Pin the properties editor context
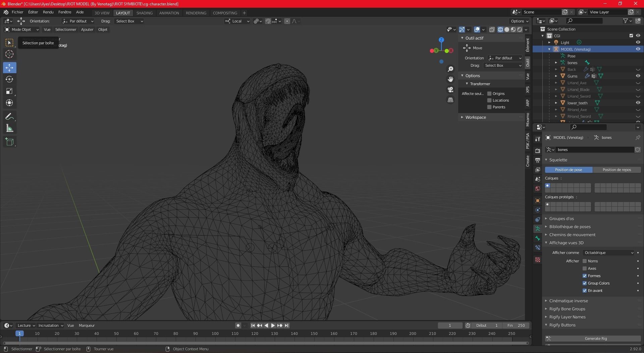This screenshot has height=353, width=644. [638, 138]
